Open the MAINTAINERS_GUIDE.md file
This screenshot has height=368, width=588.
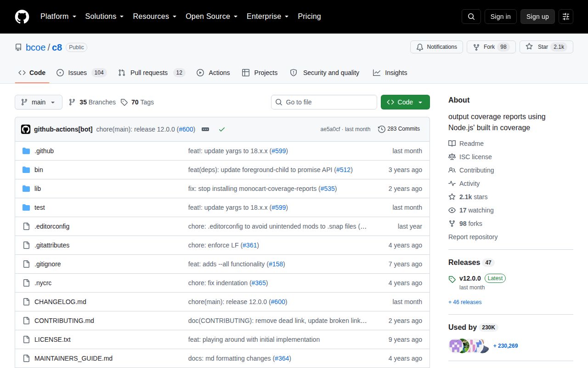tap(73, 358)
